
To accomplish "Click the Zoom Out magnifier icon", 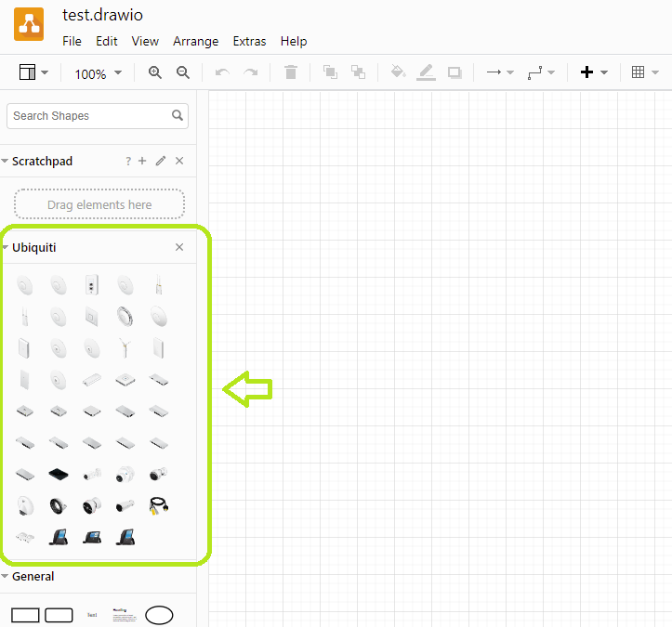I will point(183,72).
